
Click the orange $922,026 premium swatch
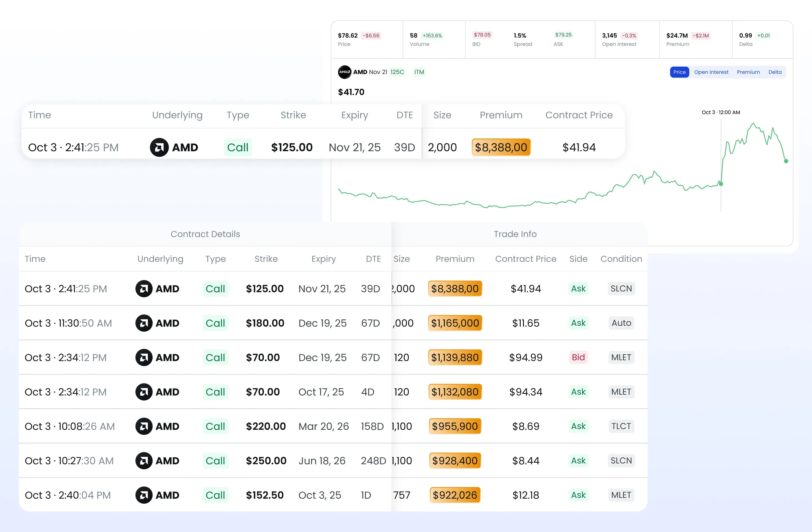(x=455, y=495)
